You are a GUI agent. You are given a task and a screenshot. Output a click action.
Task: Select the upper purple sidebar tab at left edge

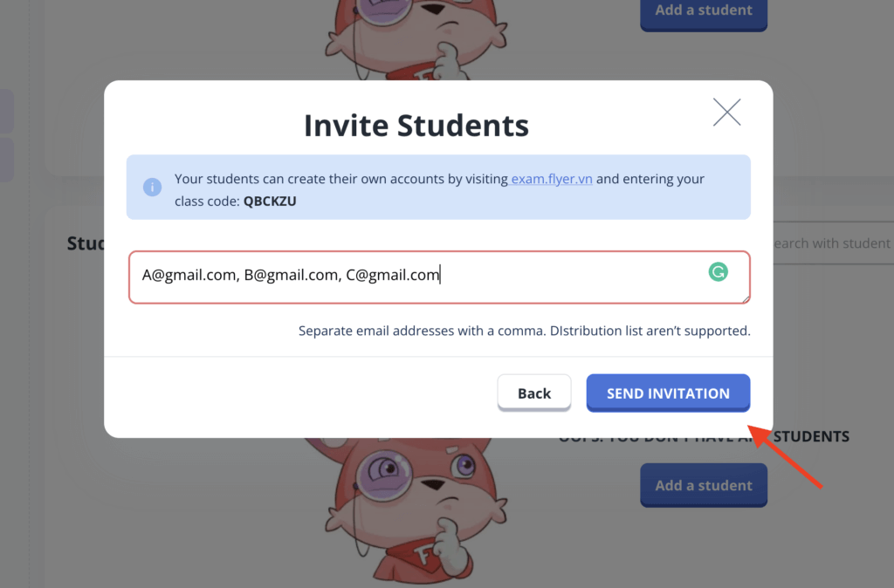point(6,110)
